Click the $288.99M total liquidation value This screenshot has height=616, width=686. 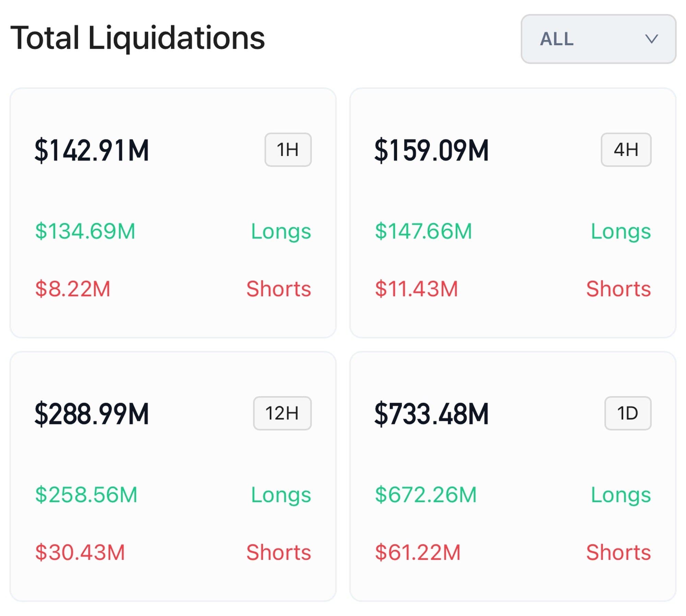point(92,414)
